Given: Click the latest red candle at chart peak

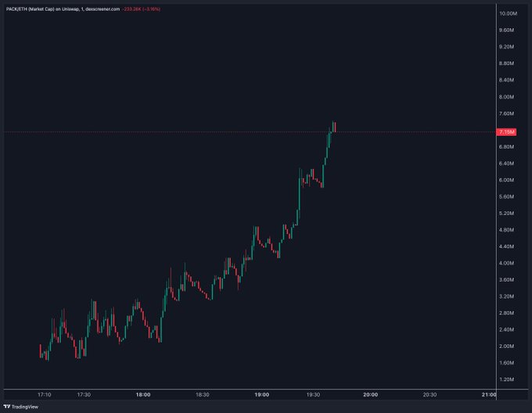Looking at the screenshot, I should tap(335, 127).
